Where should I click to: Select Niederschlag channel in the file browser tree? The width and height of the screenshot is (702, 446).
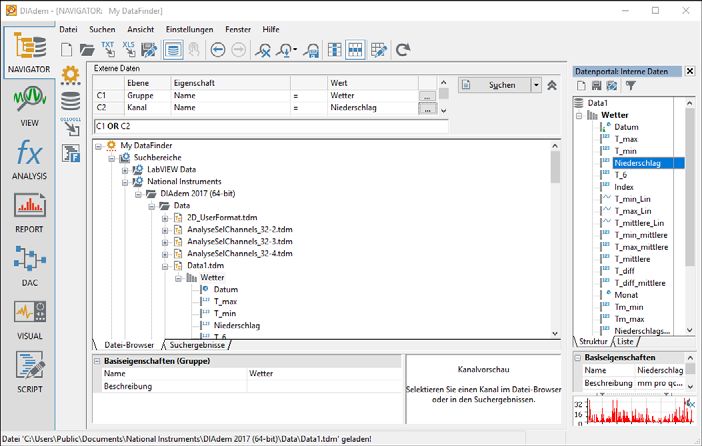236,326
